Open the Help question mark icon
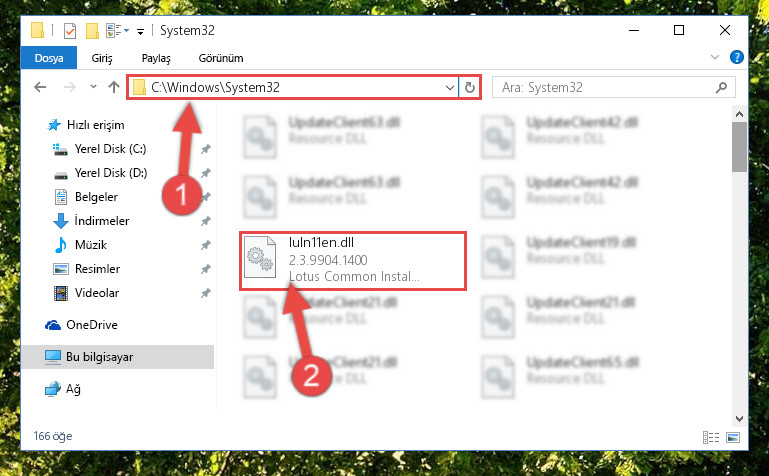Screen dimensions: 769x476 point(737,57)
